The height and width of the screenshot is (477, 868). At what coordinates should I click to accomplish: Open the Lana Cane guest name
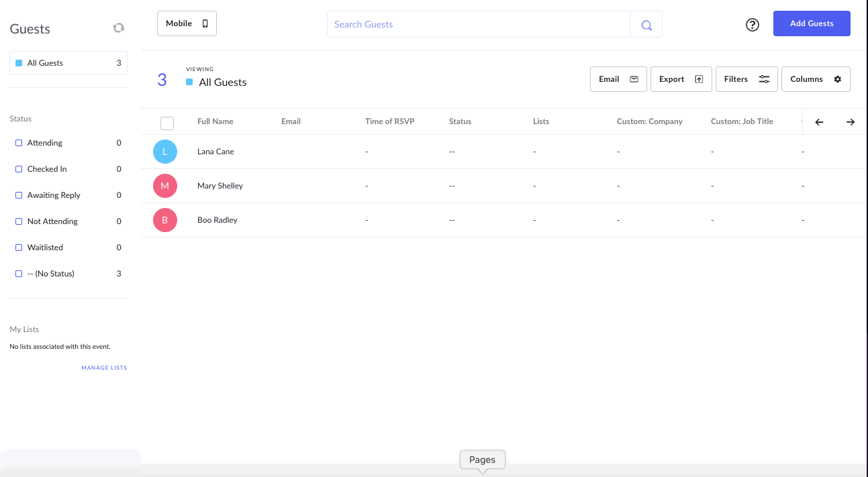215,152
